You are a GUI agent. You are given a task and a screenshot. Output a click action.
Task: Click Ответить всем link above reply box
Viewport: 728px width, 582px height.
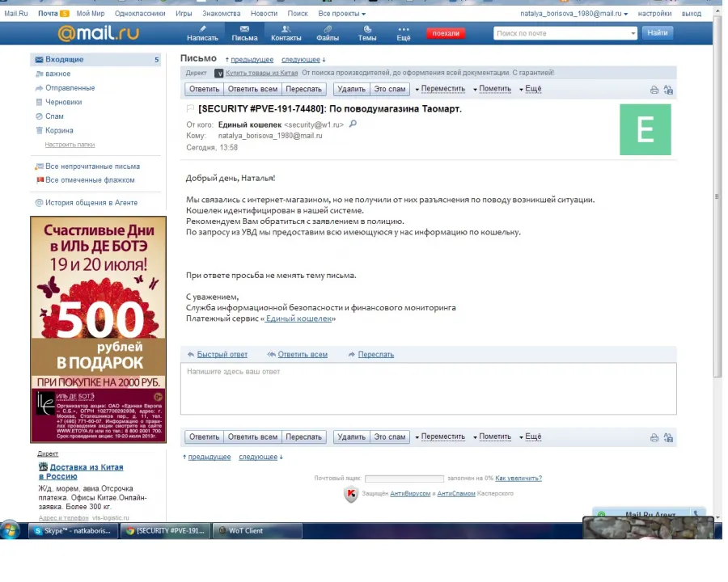click(x=303, y=354)
